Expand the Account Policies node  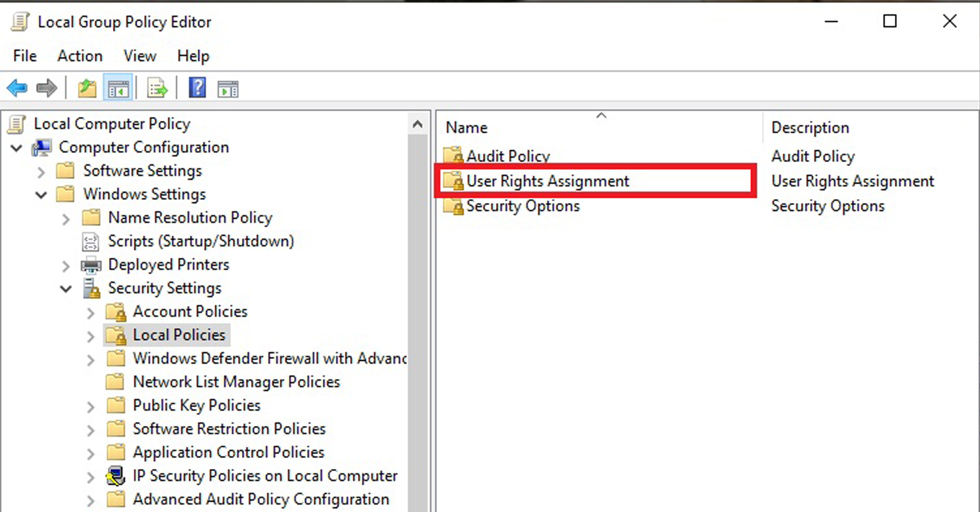[x=91, y=313]
